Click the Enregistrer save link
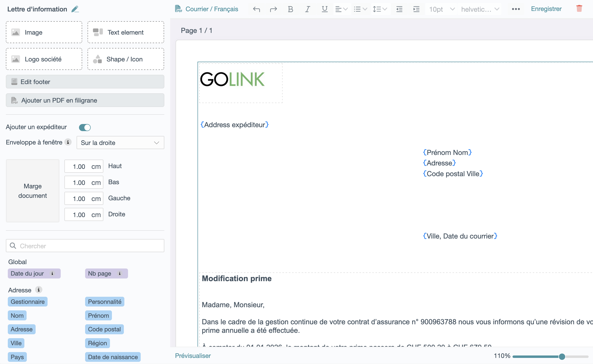Viewport: 593px width, 364px height. 546,9
